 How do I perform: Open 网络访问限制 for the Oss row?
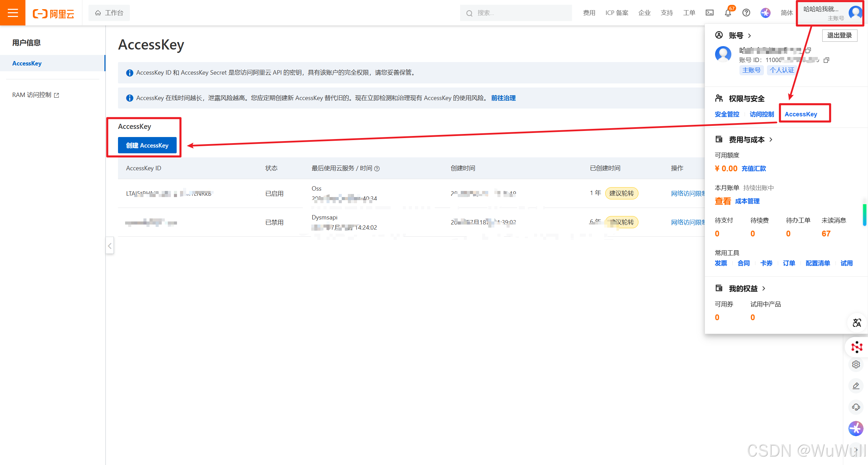tap(688, 193)
